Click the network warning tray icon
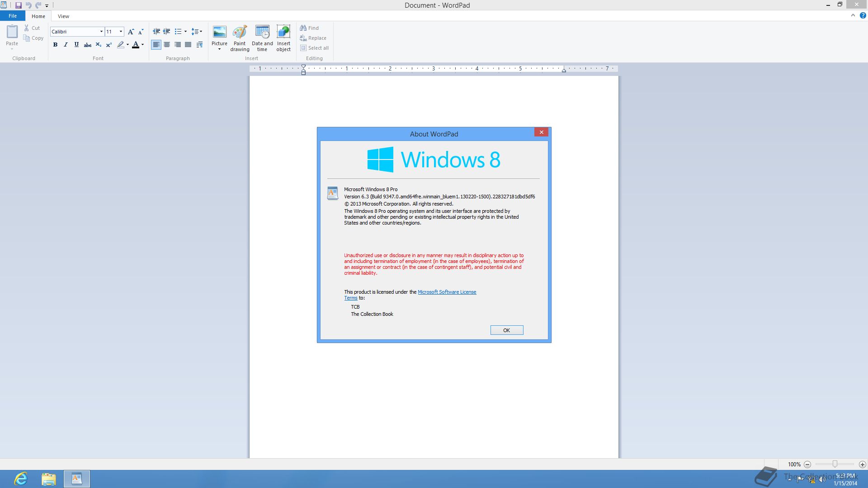This screenshot has width=868, height=488. coord(811,480)
